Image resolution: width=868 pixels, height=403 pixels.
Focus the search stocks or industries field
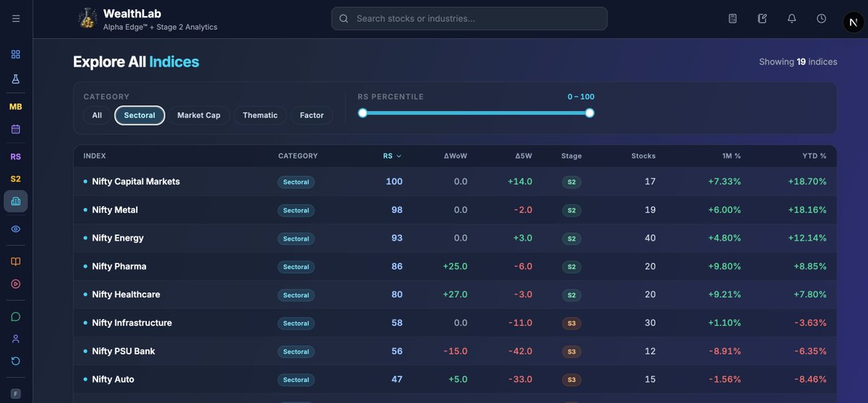coord(469,19)
